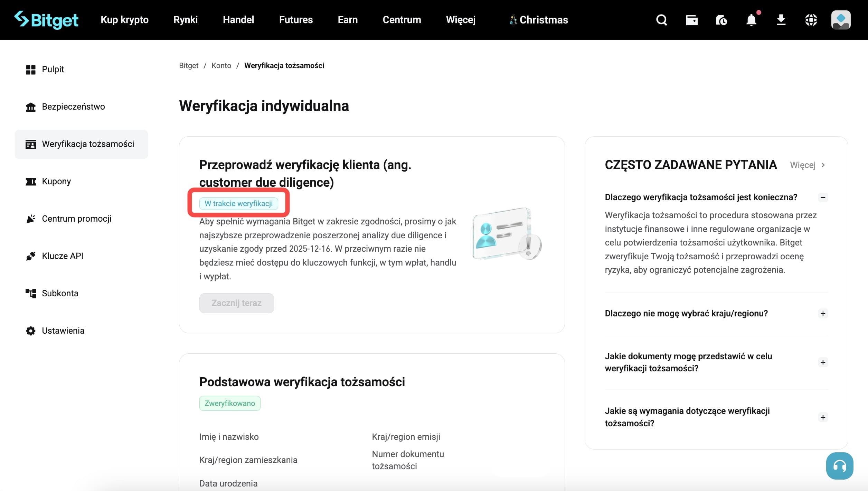The height and width of the screenshot is (491, 868).
Task: Open the order history icon
Action: click(x=721, y=20)
